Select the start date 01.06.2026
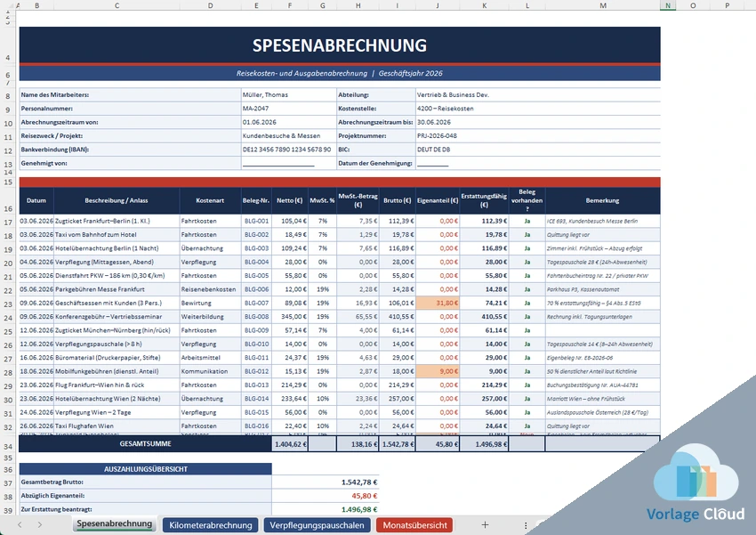This screenshot has width=756, height=535. tap(288, 122)
